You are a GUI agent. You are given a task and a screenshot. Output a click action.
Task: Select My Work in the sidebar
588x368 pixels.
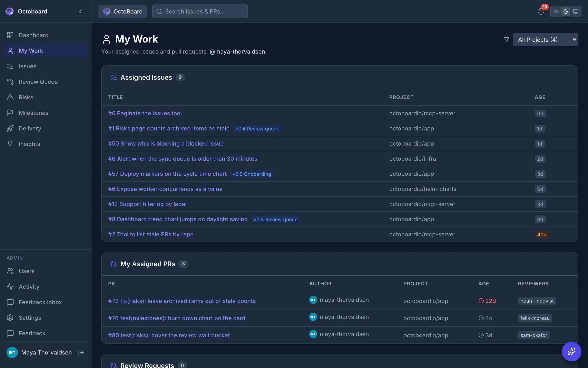coord(46,51)
